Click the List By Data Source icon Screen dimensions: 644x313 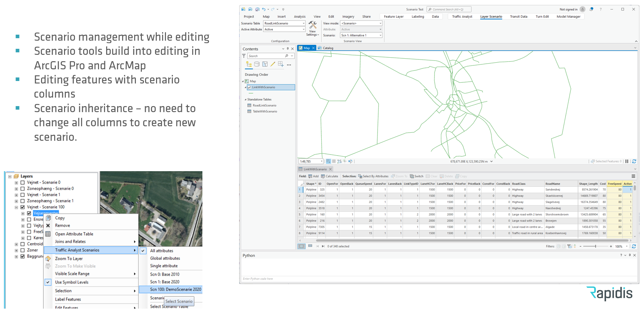257,64
